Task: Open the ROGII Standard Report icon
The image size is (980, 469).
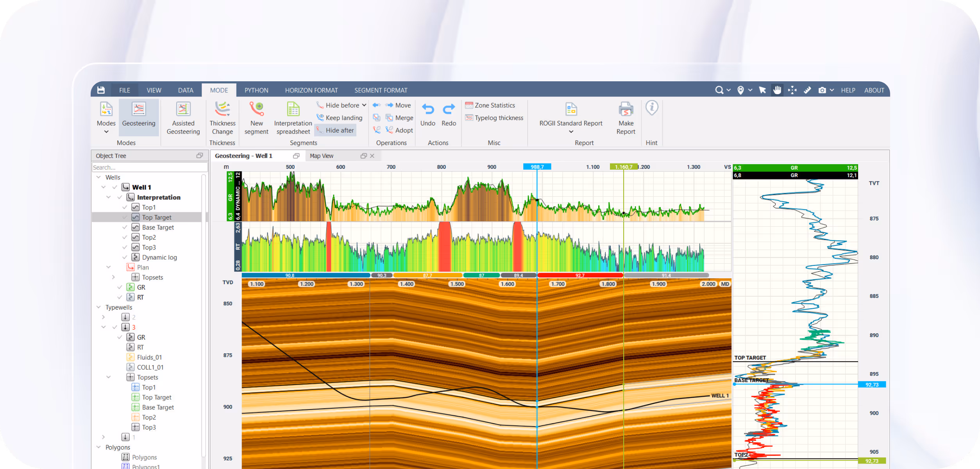Action: (x=571, y=109)
